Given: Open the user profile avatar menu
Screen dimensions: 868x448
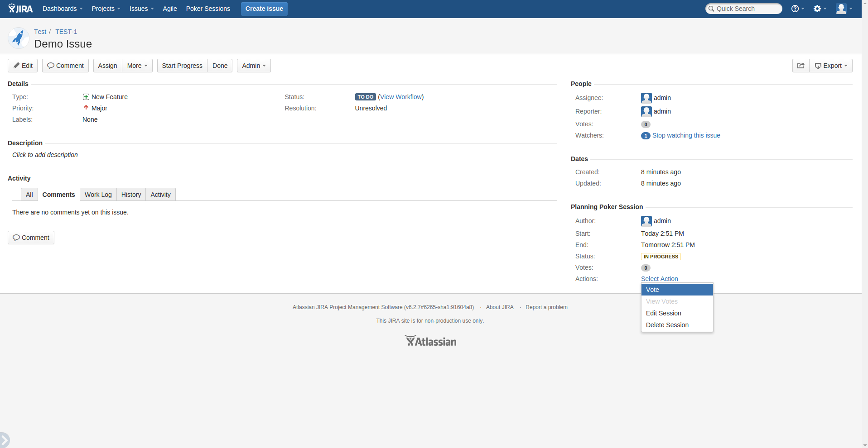Looking at the screenshot, I should point(844,9).
